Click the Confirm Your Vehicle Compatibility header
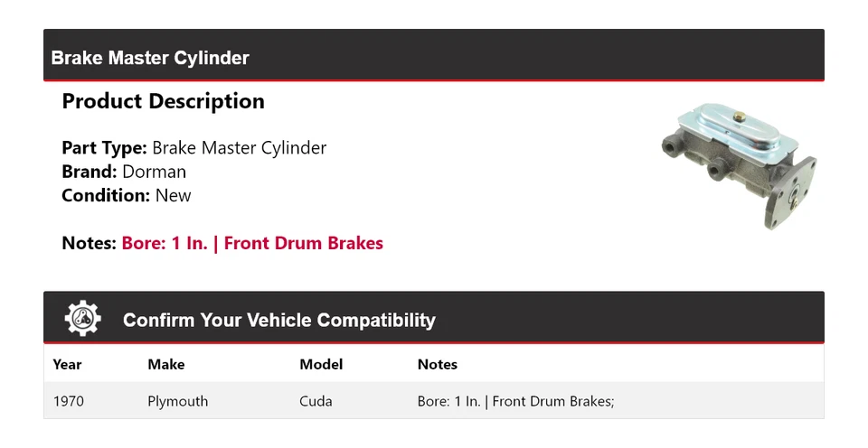This screenshot has height=448, width=868. 278,320
